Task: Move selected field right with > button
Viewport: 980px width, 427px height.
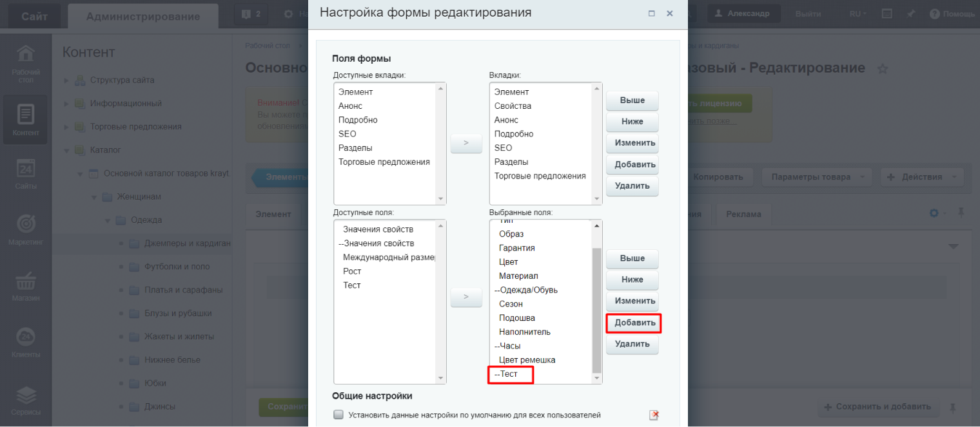Action: pos(466,297)
